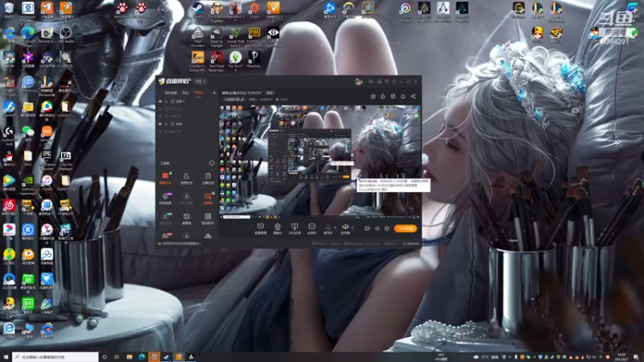The height and width of the screenshot is (362, 644).
Task: Open the 7-Zip File Manager desktop shortcut
Action: click(x=65, y=160)
